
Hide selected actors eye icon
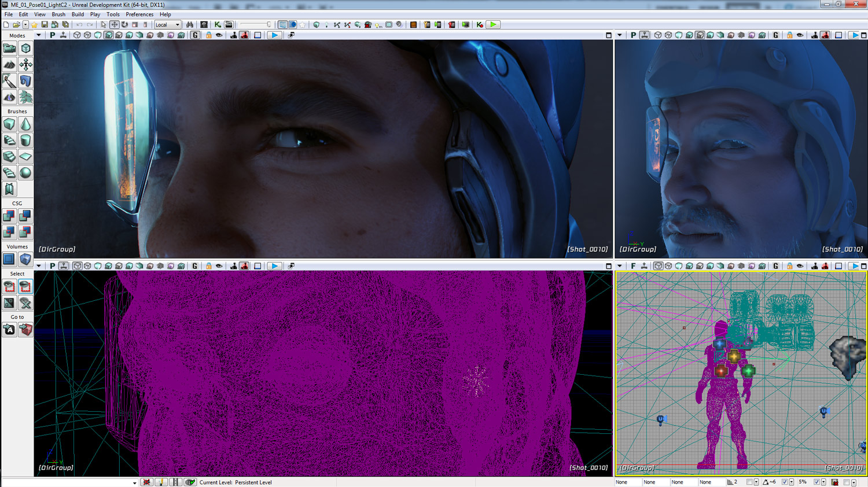(25, 287)
